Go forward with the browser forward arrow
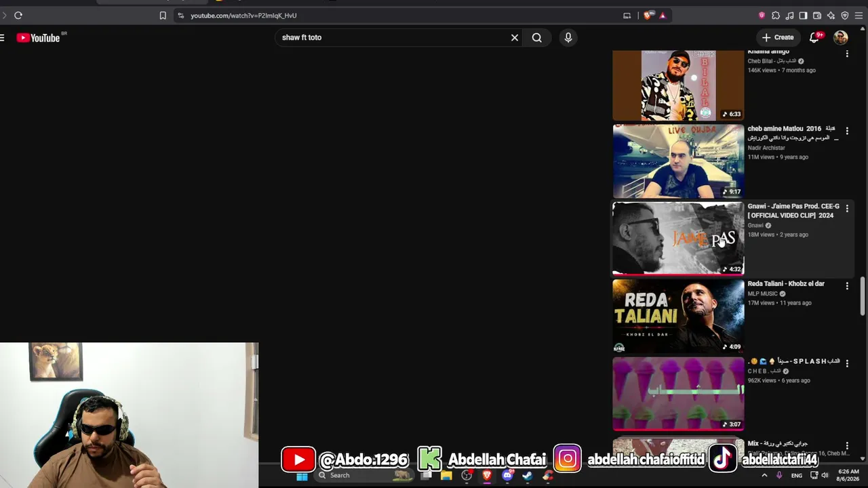 pyautogui.click(x=3, y=16)
